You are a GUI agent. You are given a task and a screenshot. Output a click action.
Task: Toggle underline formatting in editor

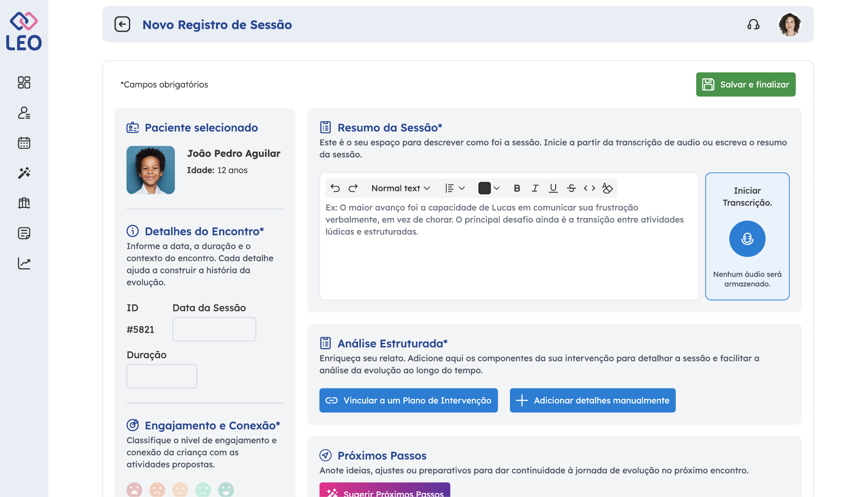[x=553, y=188]
